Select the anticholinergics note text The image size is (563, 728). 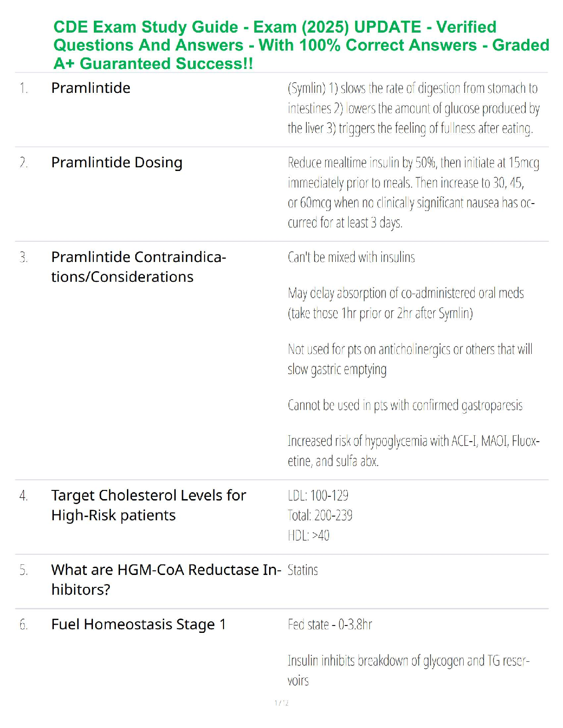[409, 359]
